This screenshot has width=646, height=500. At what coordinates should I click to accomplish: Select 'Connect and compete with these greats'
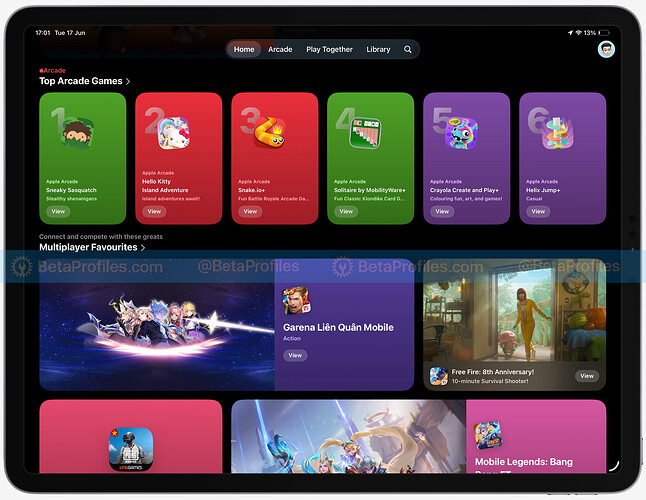101,236
